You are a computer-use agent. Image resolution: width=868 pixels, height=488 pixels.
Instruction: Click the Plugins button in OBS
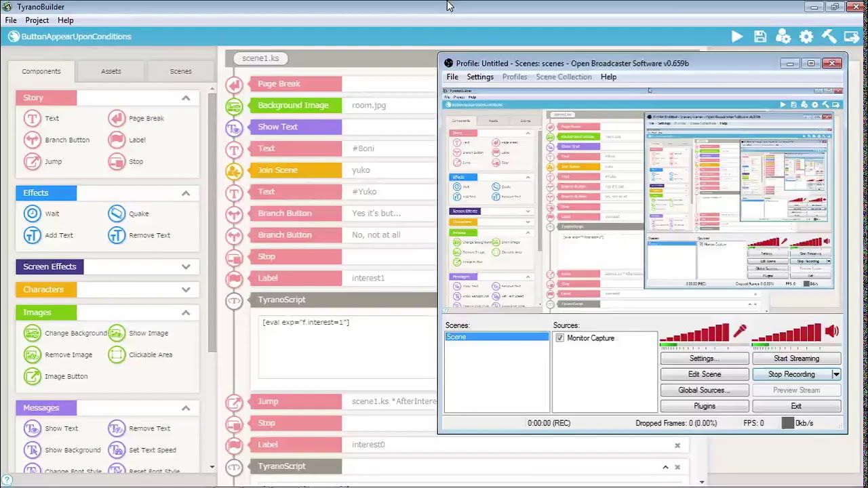click(x=705, y=407)
